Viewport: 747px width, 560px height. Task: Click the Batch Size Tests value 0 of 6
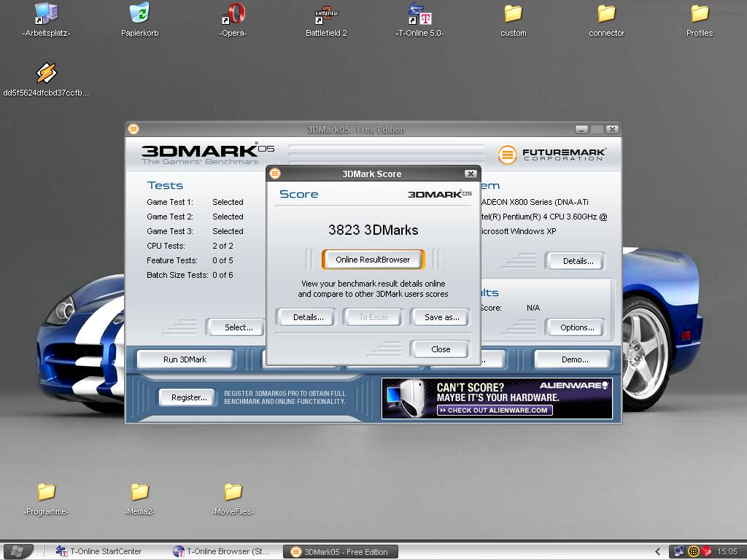222,275
